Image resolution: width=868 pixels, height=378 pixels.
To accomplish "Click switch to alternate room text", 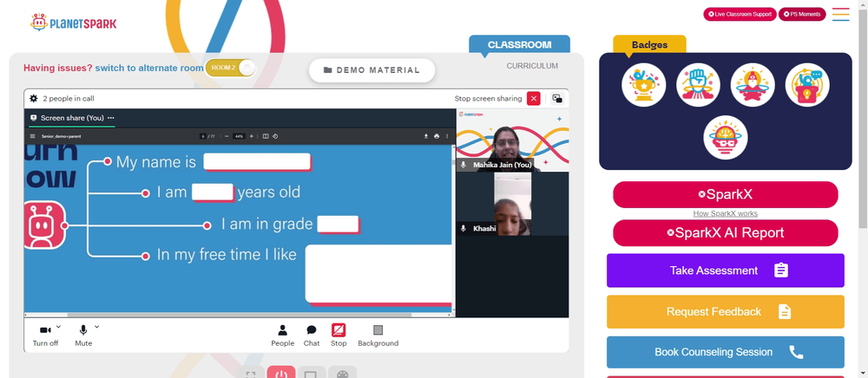I will coord(149,68).
